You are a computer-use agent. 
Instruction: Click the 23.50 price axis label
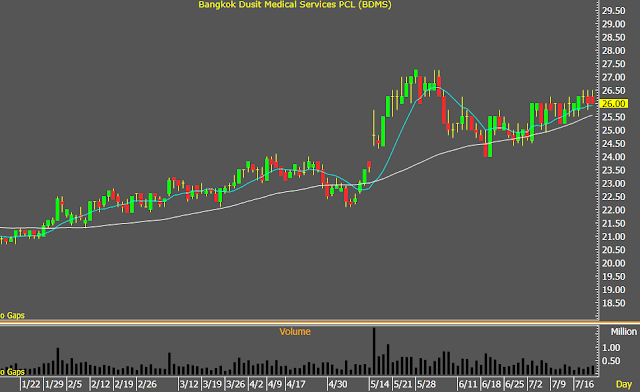click(x=613, y=170)
